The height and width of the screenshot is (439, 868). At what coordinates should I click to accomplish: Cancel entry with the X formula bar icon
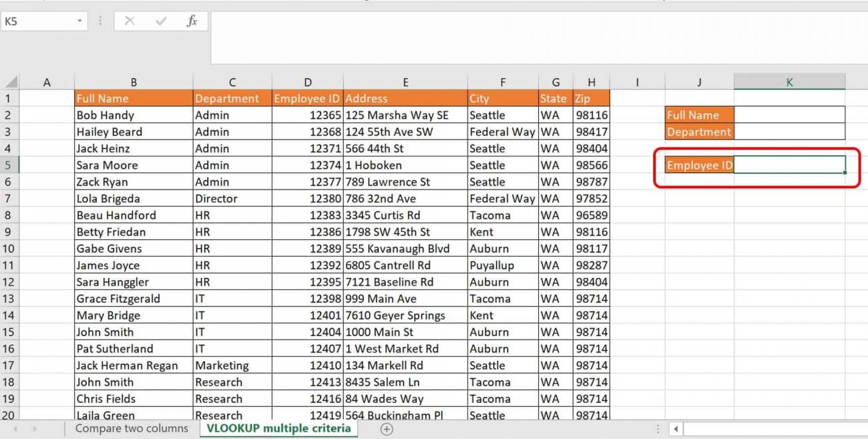[130, 21]
